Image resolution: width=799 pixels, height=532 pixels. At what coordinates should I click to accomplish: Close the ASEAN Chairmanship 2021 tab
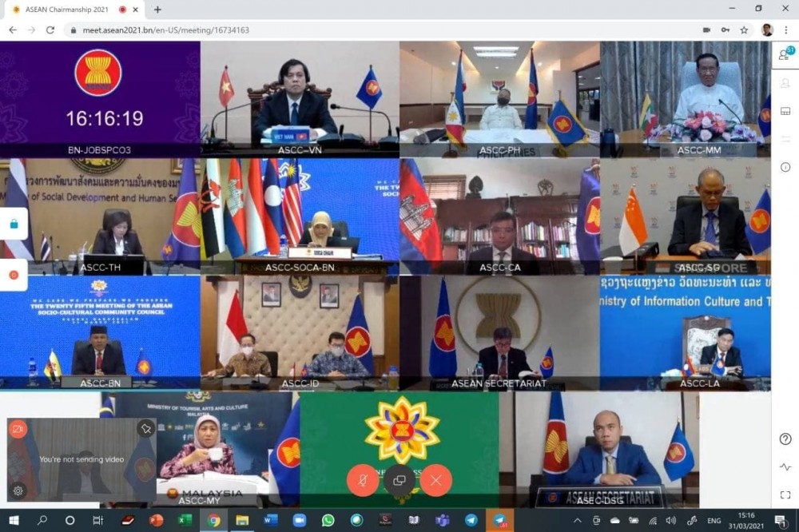pos(136,10)
